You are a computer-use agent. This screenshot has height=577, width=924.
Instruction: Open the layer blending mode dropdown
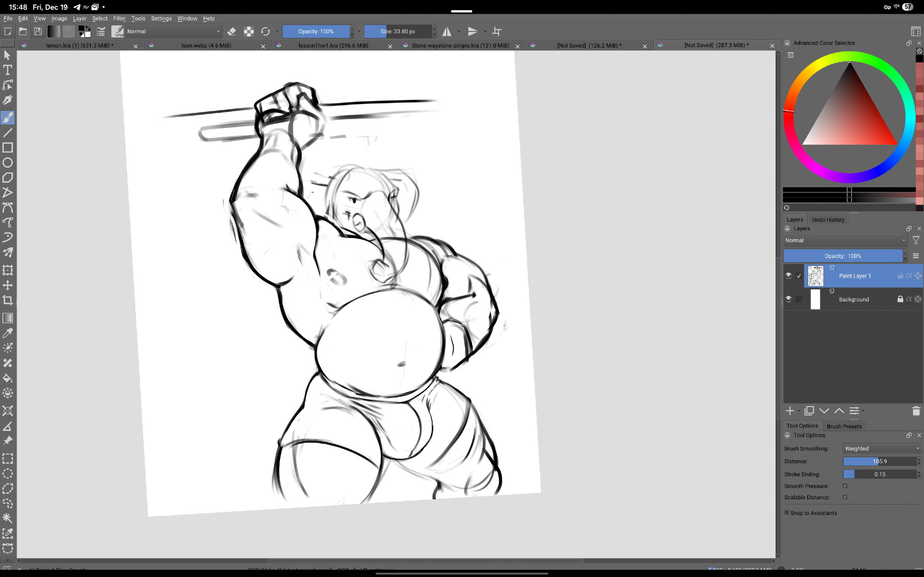[x=845, y=240]
